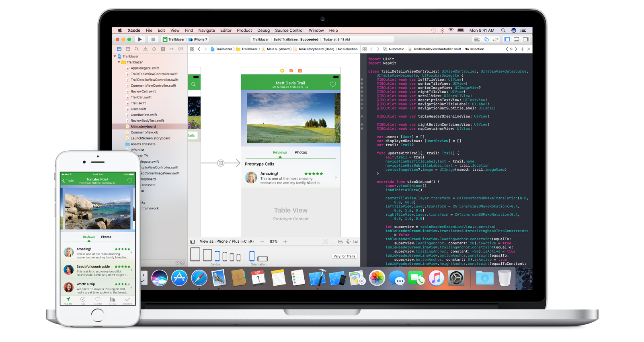The width and height of the screenshot is (644, 342).
Task: Choose the Trailblazer scheme selector
Action: [174, 39]
